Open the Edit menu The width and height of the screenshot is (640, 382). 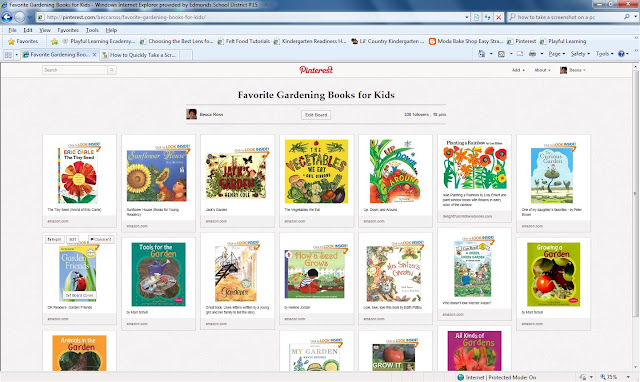tap(28, 30)
